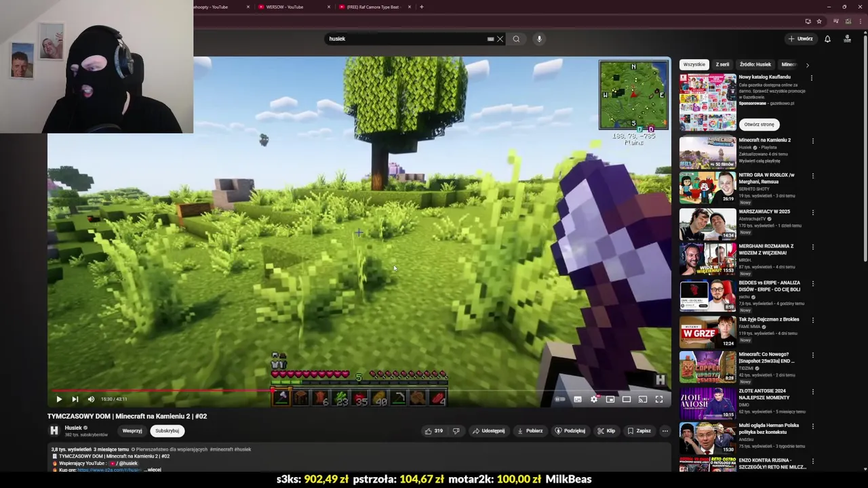
Task: Open BEDOES vs ERIPE analysis video
Action: click(769, 286)
